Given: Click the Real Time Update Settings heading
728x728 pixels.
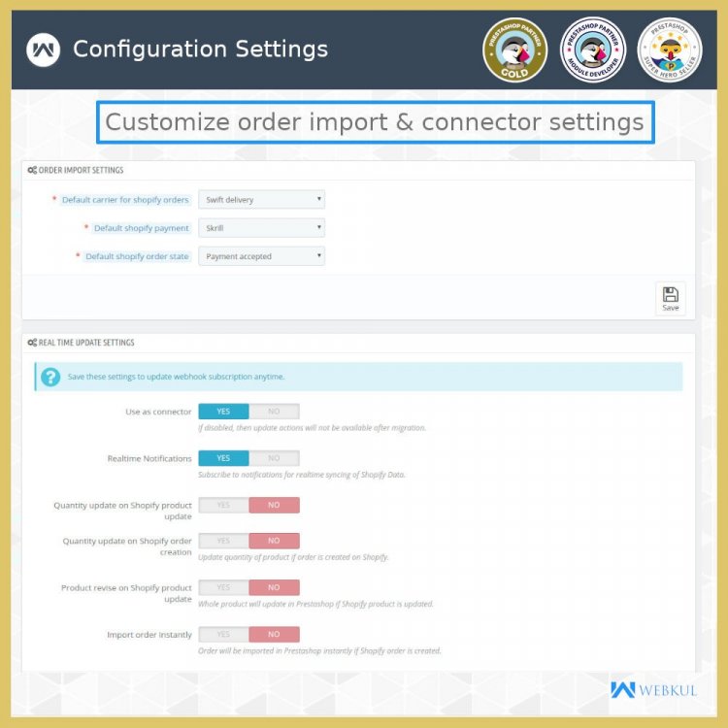Looking at the screenshot, I should (x=86, y=343).
